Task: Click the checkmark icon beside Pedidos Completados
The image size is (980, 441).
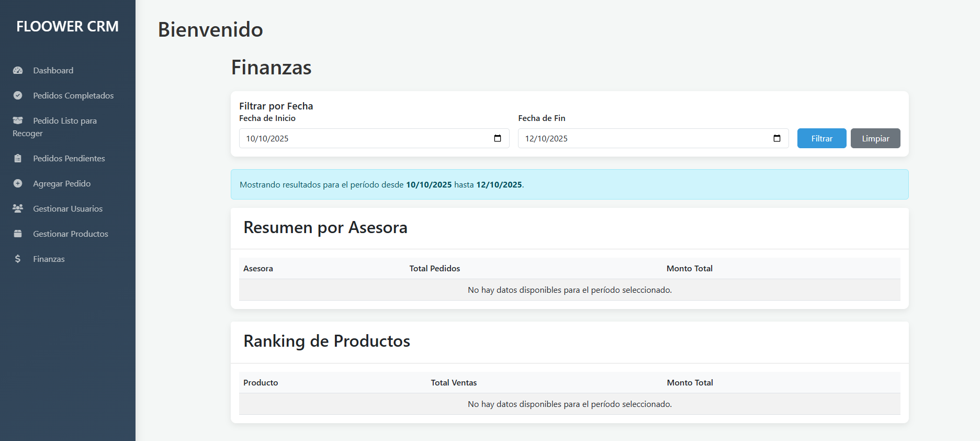Action: [18, 95]
